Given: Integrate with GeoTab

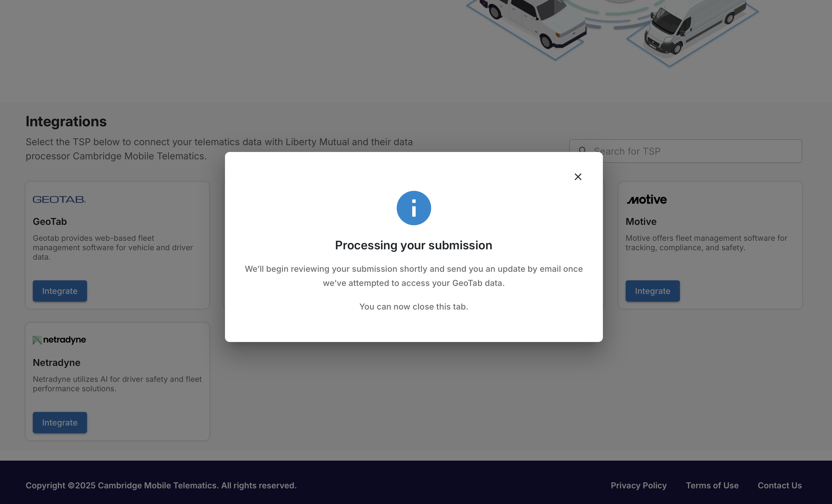Looking at the screenshot, I should coord(60,291).
